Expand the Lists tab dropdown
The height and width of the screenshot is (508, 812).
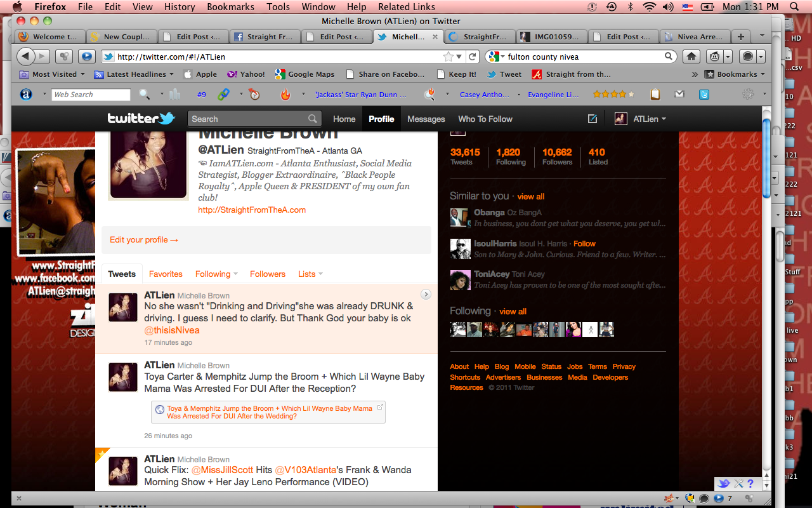click(320, 274)
